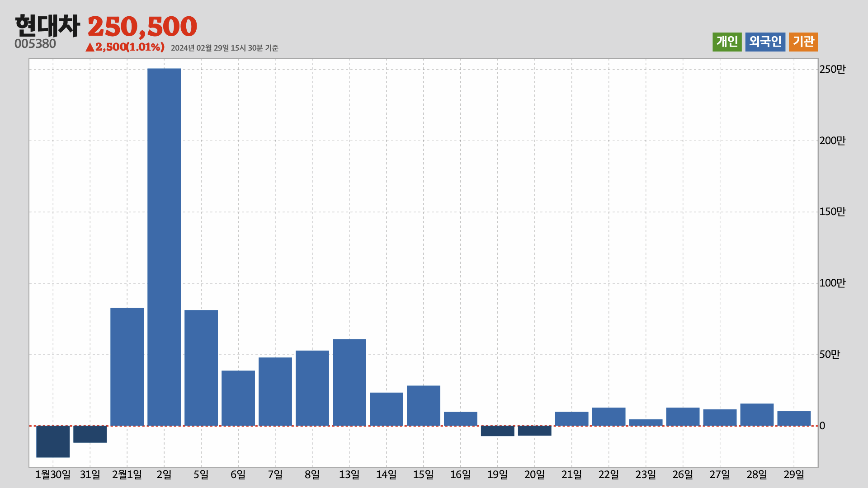Click the 8일 x-axis date label
This screenshot has height=488, width=868.
click(x=312, y=475)
